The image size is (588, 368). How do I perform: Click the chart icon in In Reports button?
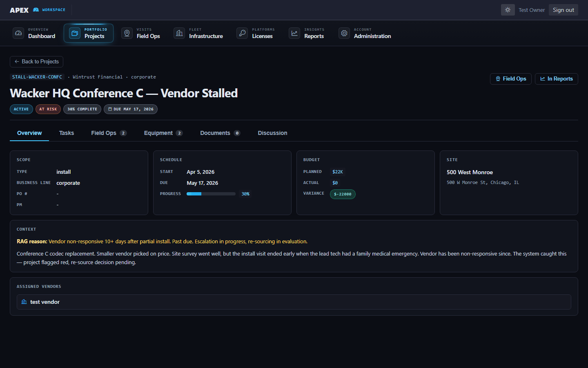point(543,79)
